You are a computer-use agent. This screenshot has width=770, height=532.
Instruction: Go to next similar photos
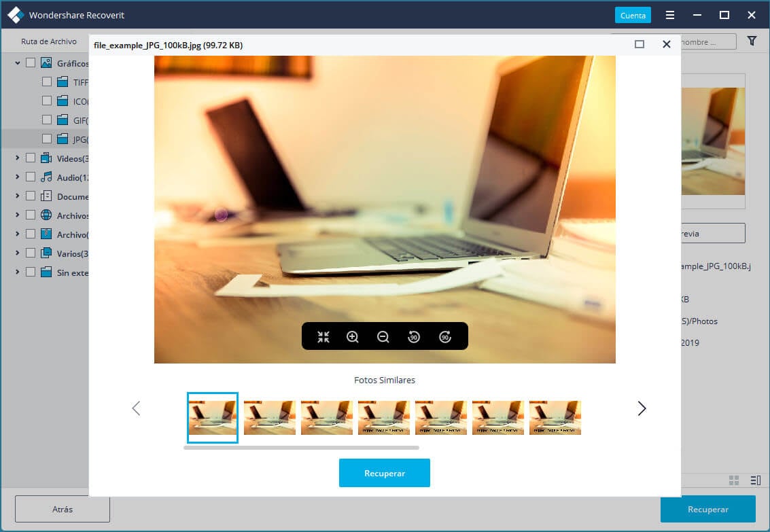pyautogui.click(x=642, y=408)
